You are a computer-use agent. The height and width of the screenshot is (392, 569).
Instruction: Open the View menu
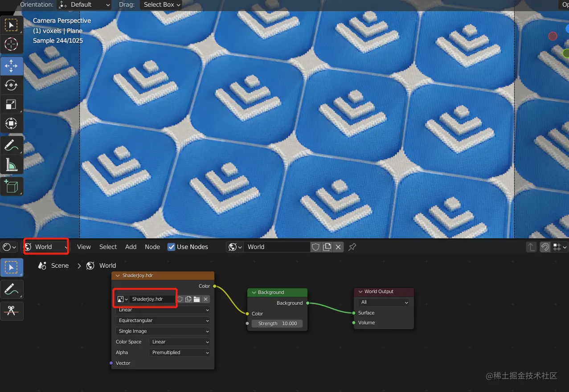(x=84, y=247)
